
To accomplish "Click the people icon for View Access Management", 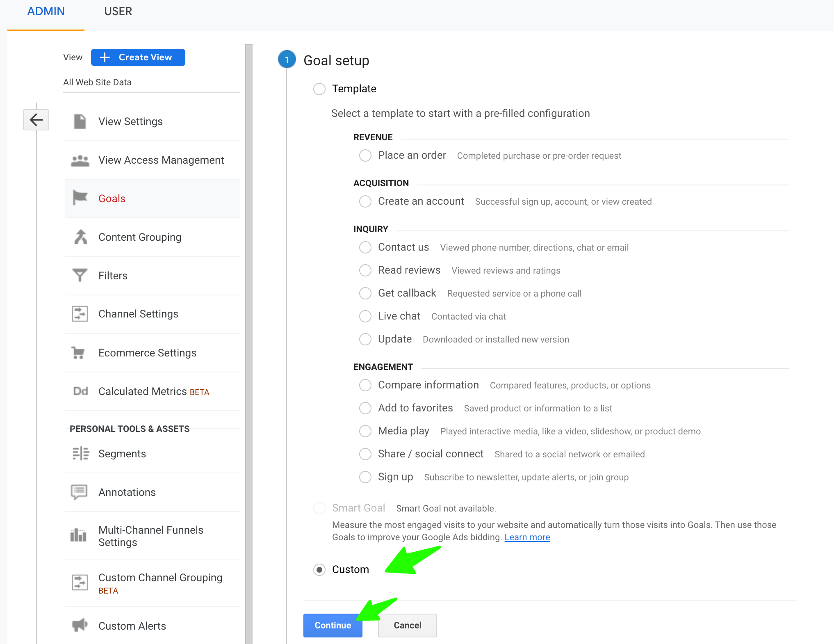I will pos(80,160).
